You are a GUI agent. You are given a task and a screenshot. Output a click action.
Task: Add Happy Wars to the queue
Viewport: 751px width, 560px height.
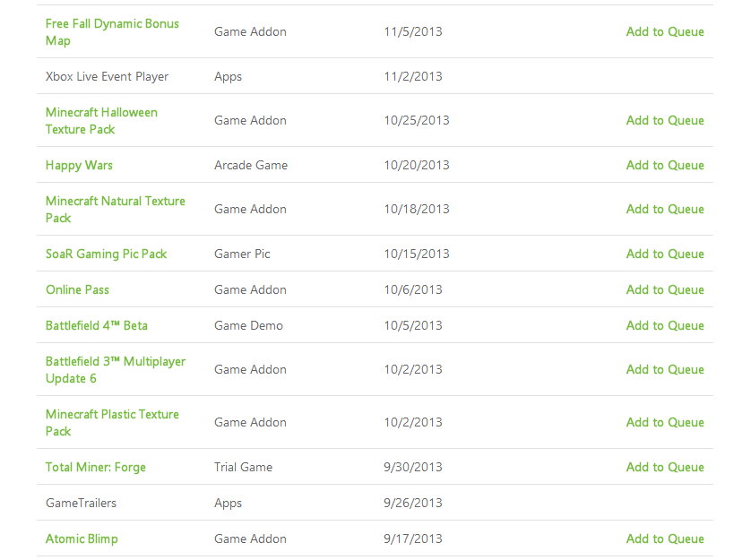(665, 165)
